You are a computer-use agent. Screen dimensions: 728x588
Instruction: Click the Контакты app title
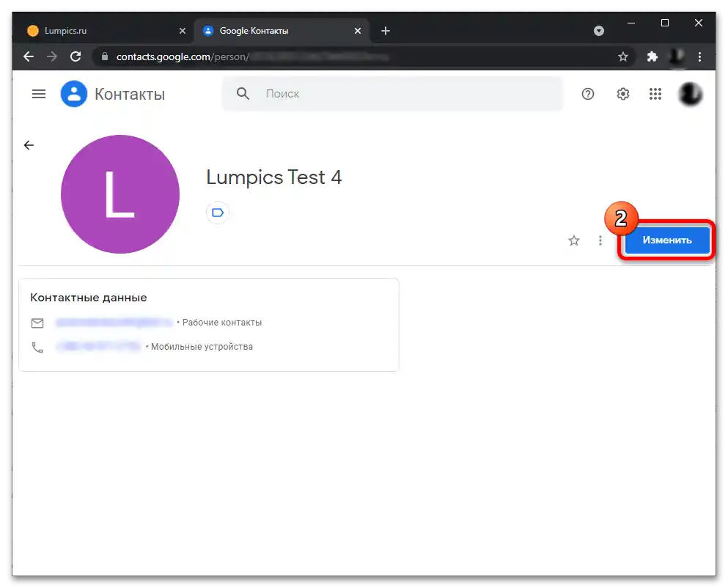pos(130,95)
